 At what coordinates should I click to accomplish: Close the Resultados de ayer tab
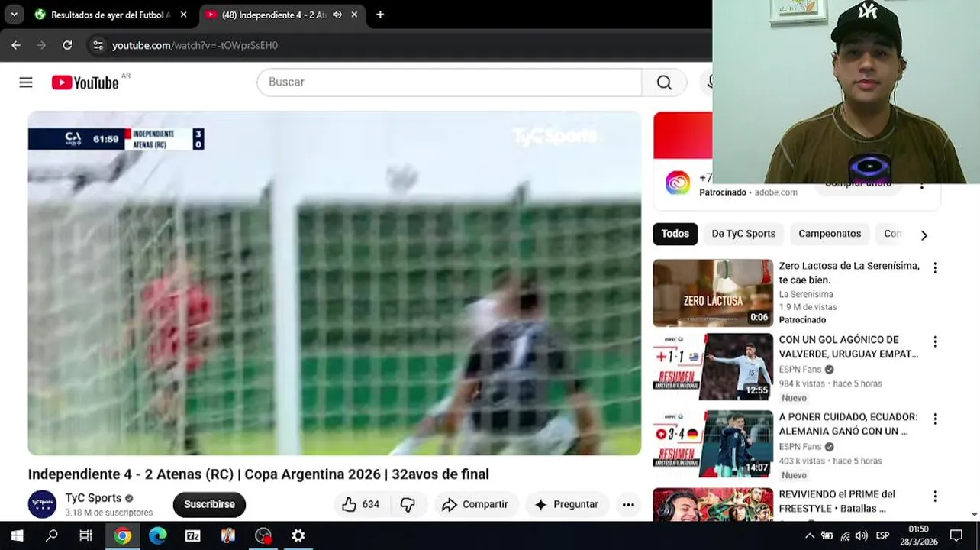183,15
